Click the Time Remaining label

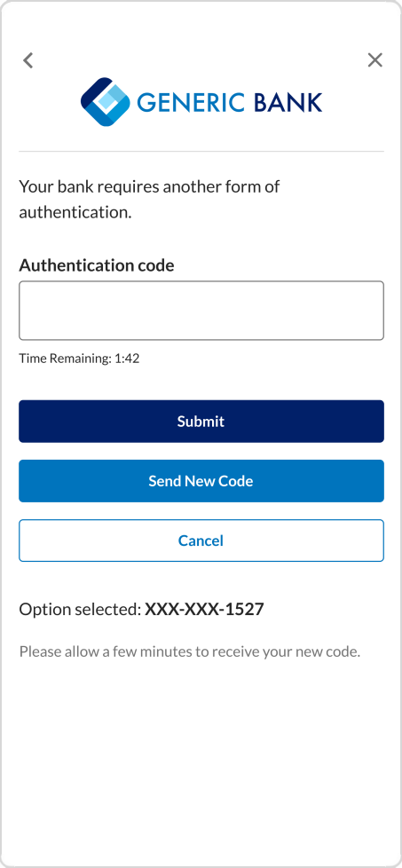pyautogui.click(x=66, y=359)
